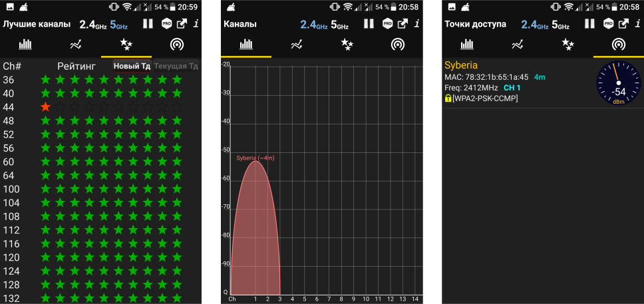Select channel 112 row

pyautogui.click(x=100, y=230)
